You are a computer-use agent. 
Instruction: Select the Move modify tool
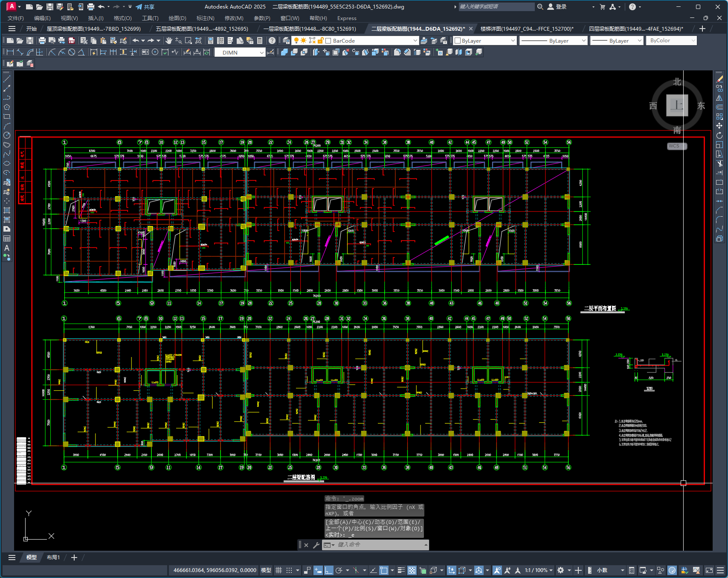[x=719, y=125]
